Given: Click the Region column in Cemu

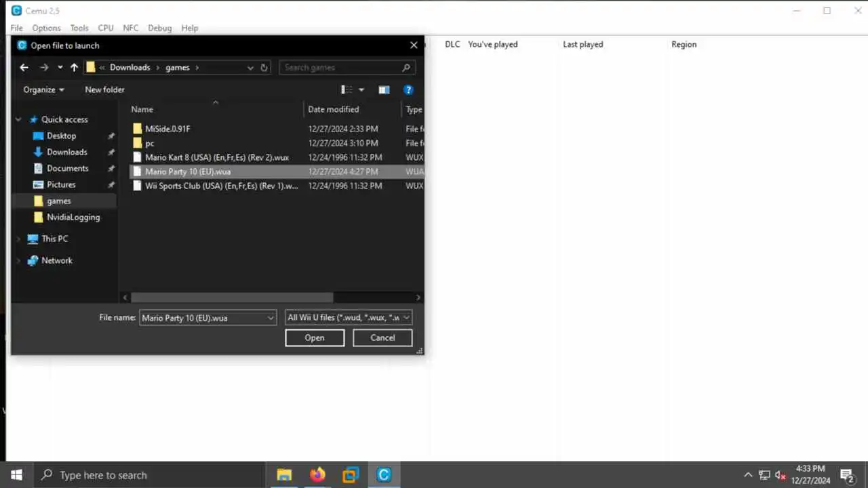Looking at the screenshot, I should point(684,44).
